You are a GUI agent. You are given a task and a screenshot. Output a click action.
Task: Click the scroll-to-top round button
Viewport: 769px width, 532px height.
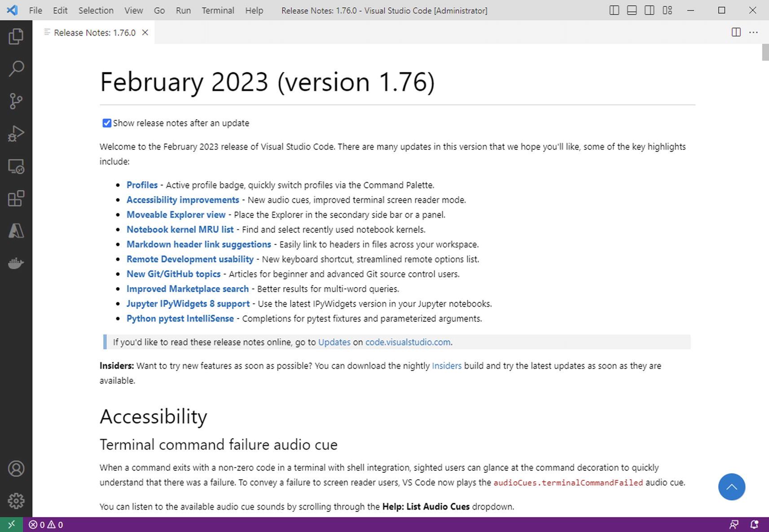732,487
